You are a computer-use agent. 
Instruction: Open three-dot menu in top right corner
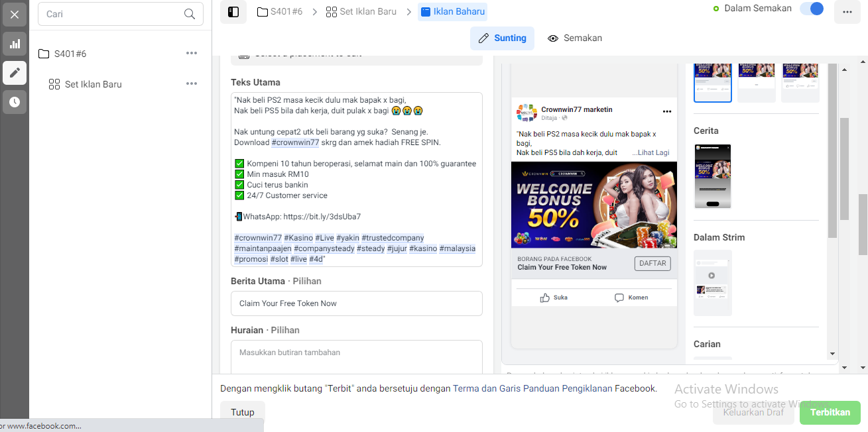coord(847,12)
